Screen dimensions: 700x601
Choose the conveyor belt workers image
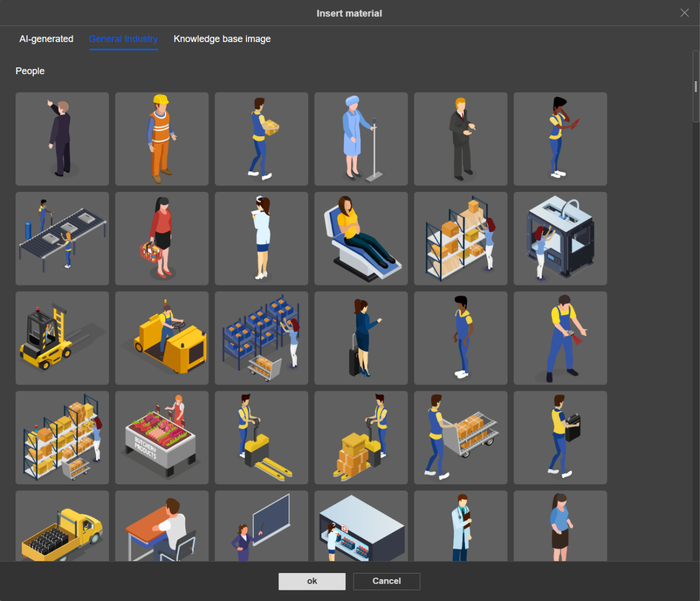(x=62, y=238)
